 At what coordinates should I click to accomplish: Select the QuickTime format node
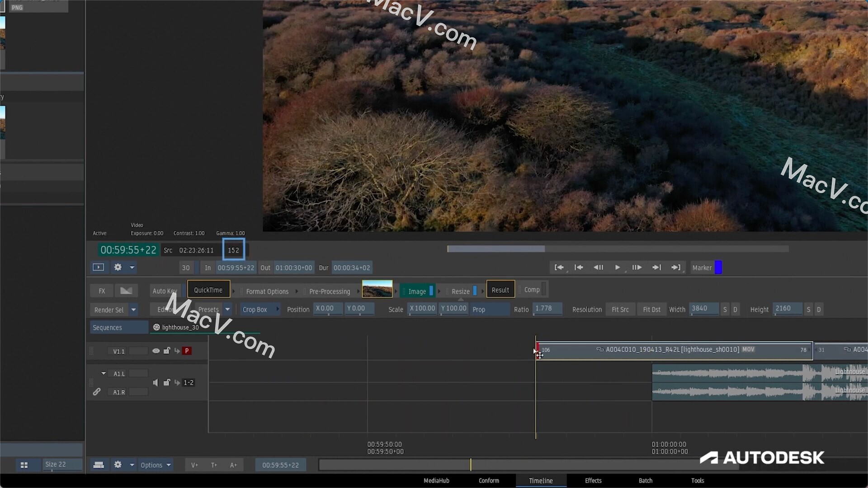coord(208,290)
